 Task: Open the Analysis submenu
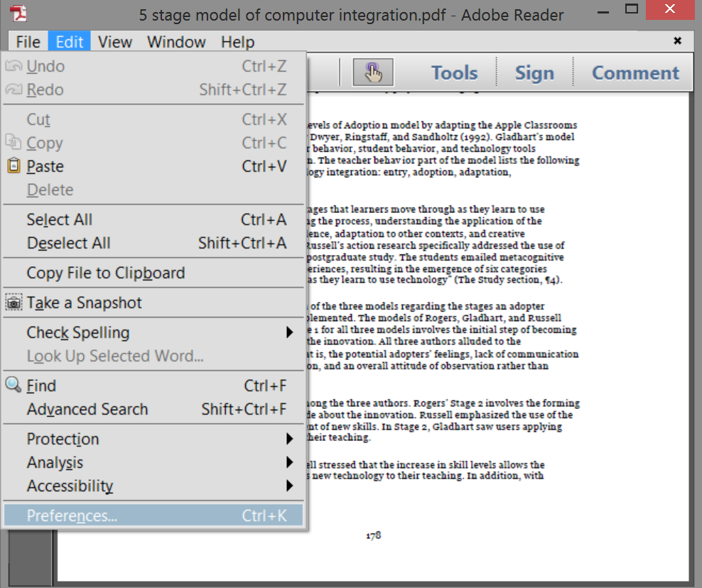[x=153, y=462]
